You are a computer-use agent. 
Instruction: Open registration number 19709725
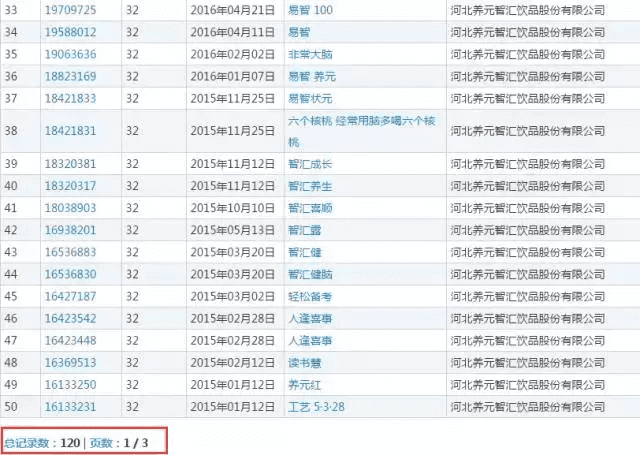pos(70,10)
